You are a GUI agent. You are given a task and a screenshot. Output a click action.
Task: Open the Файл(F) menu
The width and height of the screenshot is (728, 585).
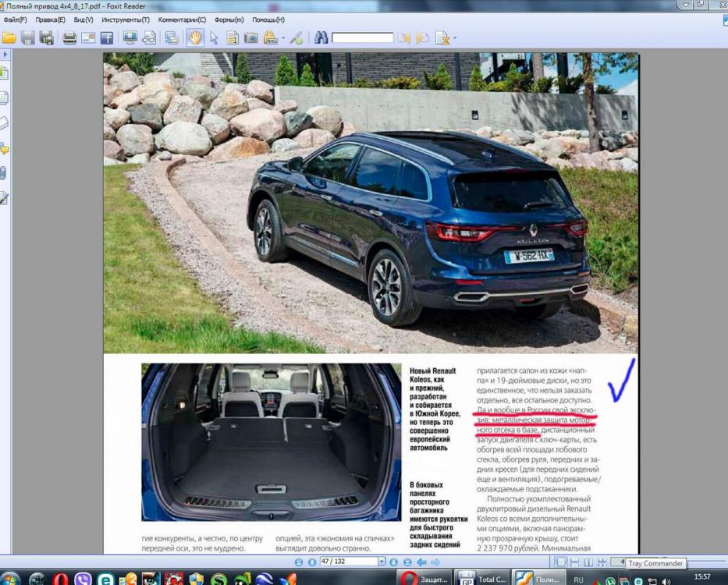click(16, 20)
